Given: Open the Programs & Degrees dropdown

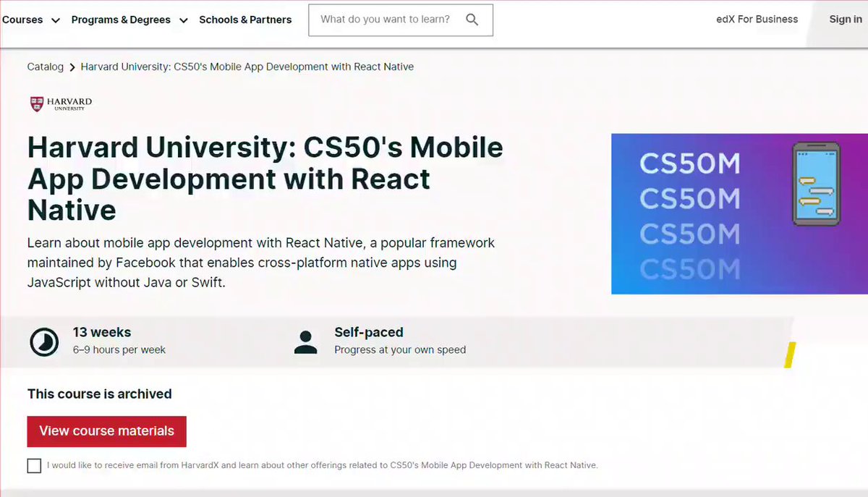Looking at the screenshot, I should 129,20.
